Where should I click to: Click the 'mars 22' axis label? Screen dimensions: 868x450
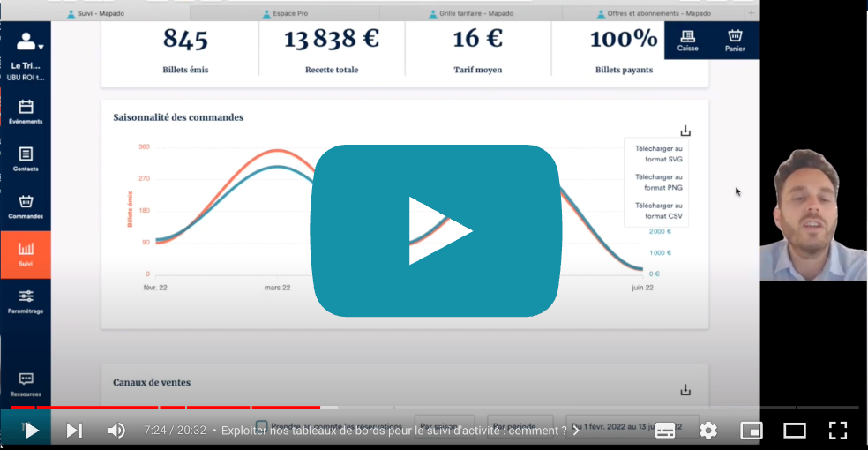(277, 288)
